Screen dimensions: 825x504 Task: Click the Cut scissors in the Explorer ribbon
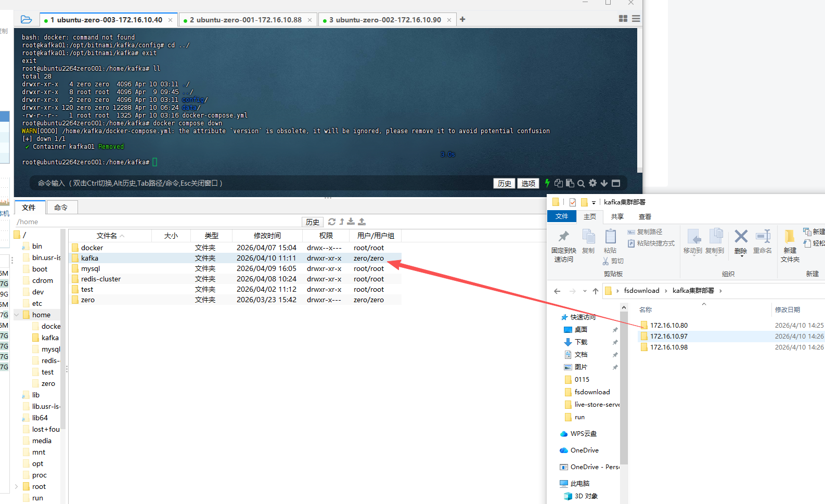click(613, 261)
